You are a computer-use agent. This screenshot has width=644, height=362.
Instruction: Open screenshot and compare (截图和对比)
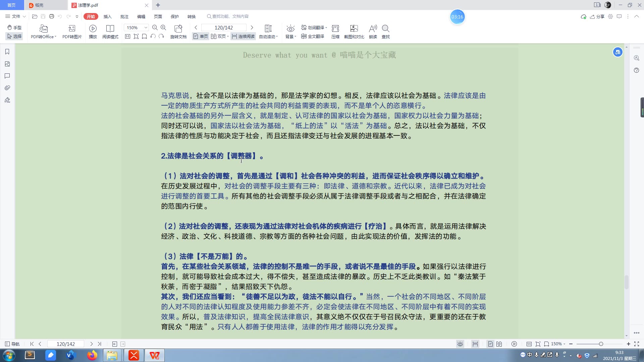click(x=354, y=32)
